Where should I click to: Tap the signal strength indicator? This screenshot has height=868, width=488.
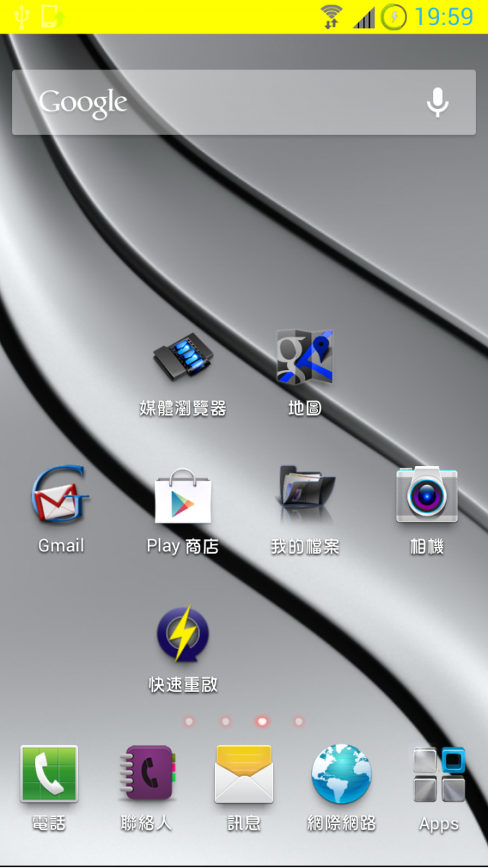tap(364, 17)
